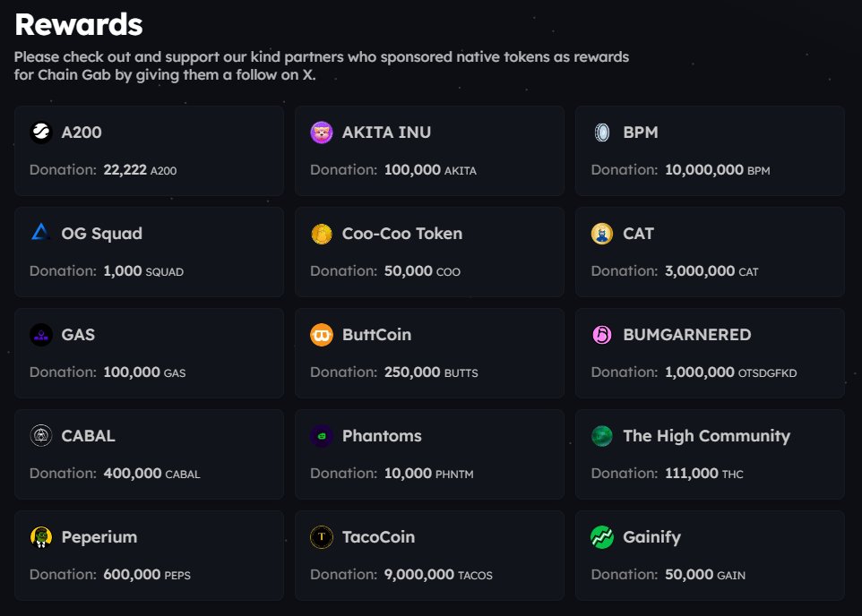Open the TacoCoin partner name
Image resolution: width=862 pixels, height=616 pixels.
click(x=378, y=537)
